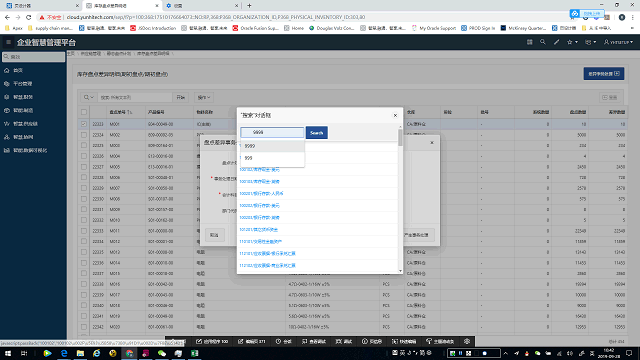Open the My Oracle Support bookmark

tap(433, 28)
